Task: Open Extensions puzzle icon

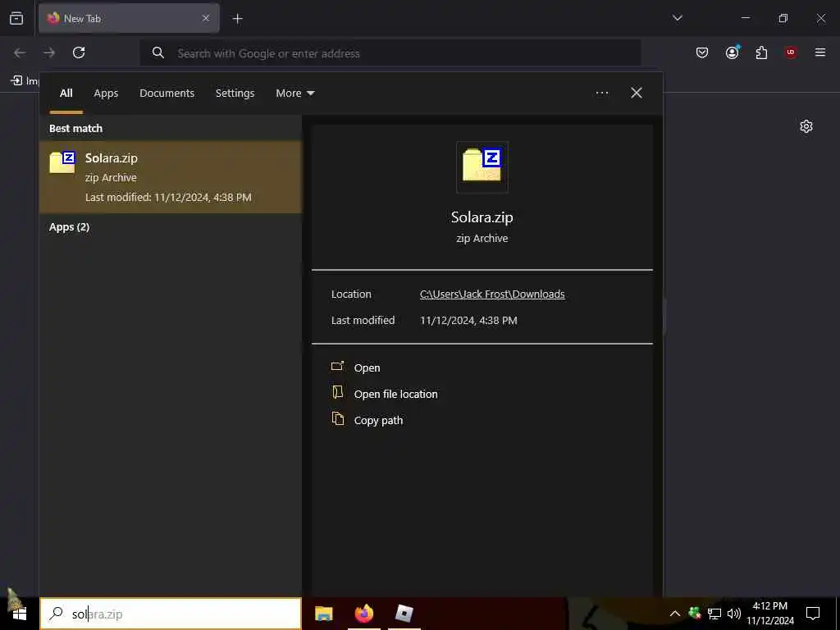Action: (x=761, y=52)
